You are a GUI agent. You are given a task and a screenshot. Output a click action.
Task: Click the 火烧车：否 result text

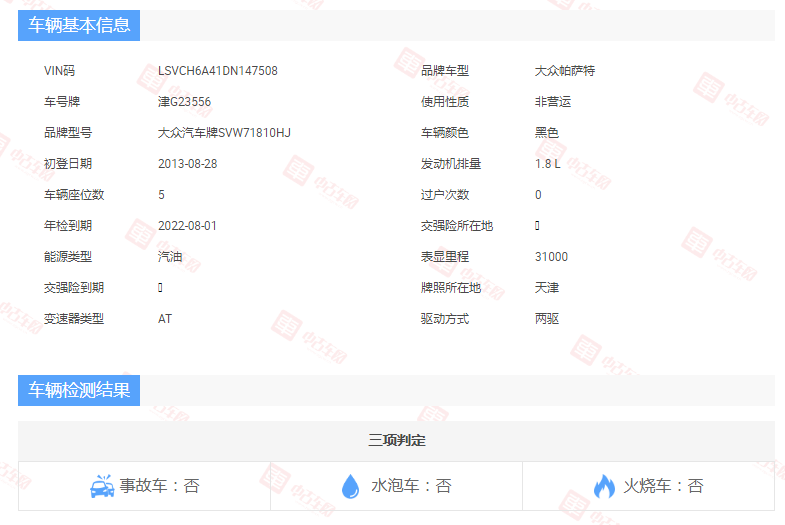(663, 486)
